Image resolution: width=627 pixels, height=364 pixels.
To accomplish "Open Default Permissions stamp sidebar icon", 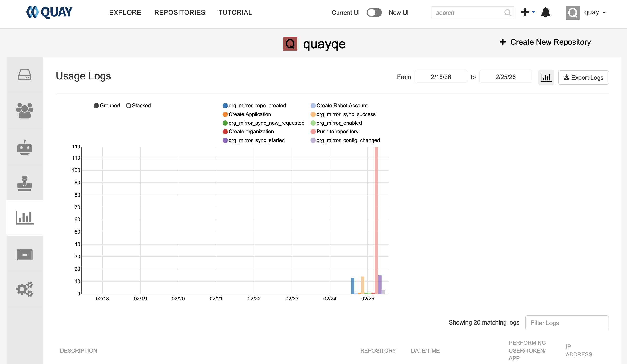I will [x=24, y=183].
